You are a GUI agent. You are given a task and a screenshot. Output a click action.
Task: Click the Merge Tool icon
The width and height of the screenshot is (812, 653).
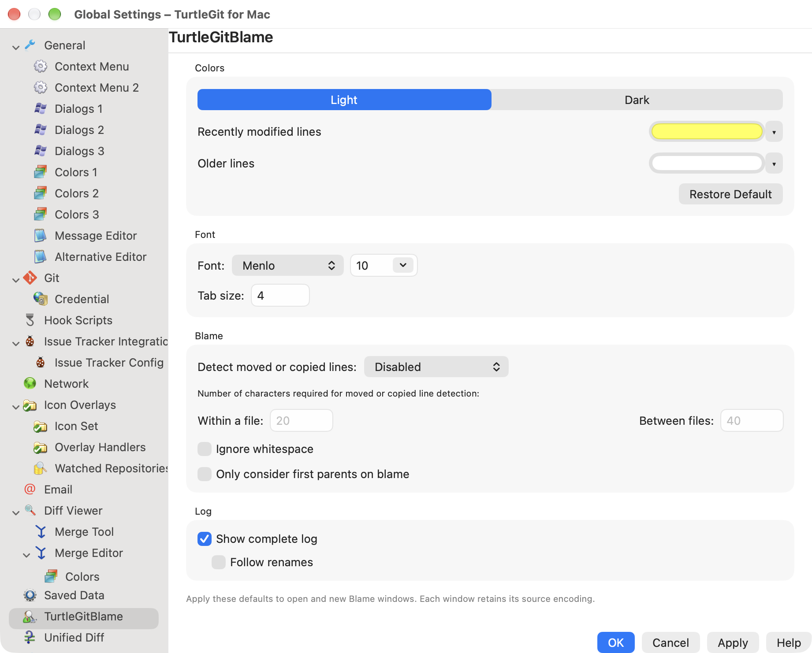point(41,531)
